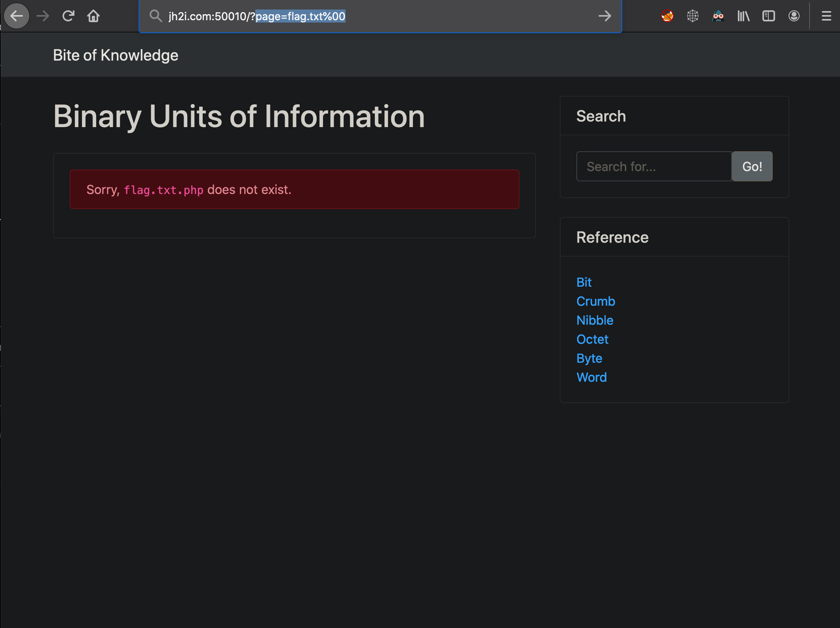The width and height of the screenshot is (840, 628).
Task: Toggle the extensions owl icon
Action: coord(718,17)
